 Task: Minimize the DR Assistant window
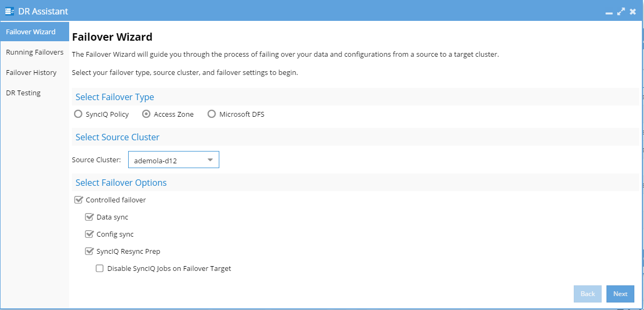(x=609, y=12)
